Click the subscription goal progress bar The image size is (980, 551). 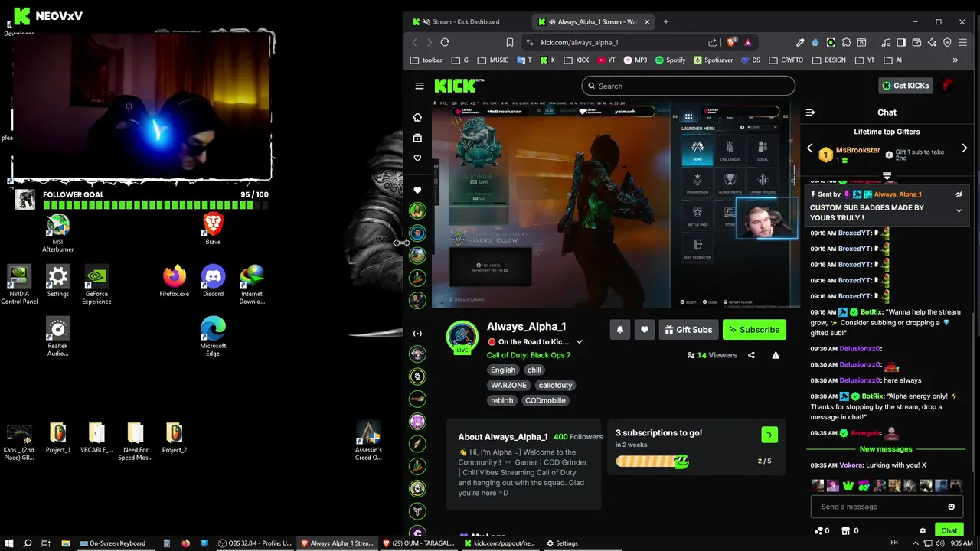[652, 461]
